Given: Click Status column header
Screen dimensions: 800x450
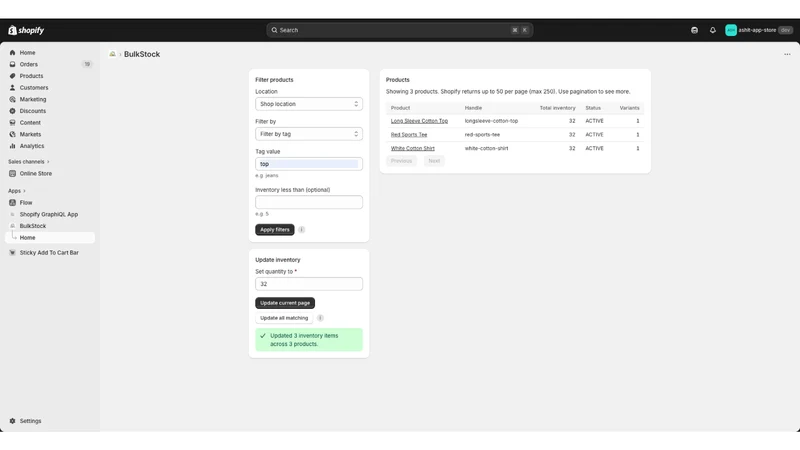Looking at the screenshot, I should [593, 108].
